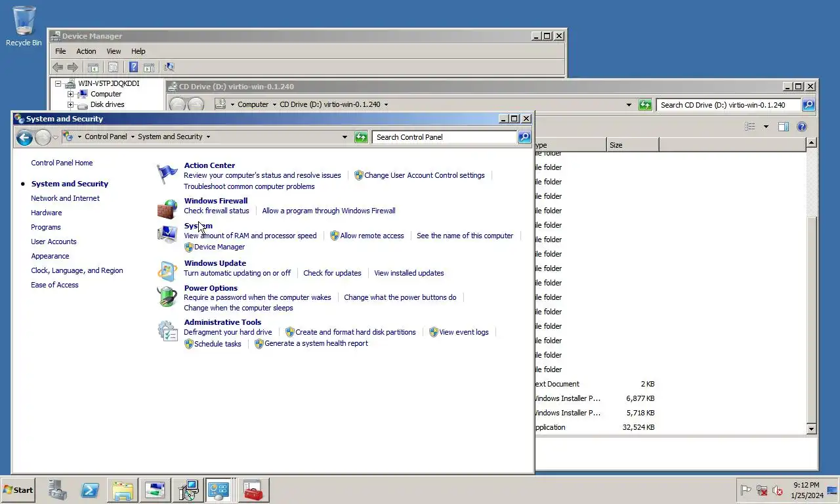Screen dimensions: 840x504
Task: Click the Administrative Tools gear icon
Action: 167,330
